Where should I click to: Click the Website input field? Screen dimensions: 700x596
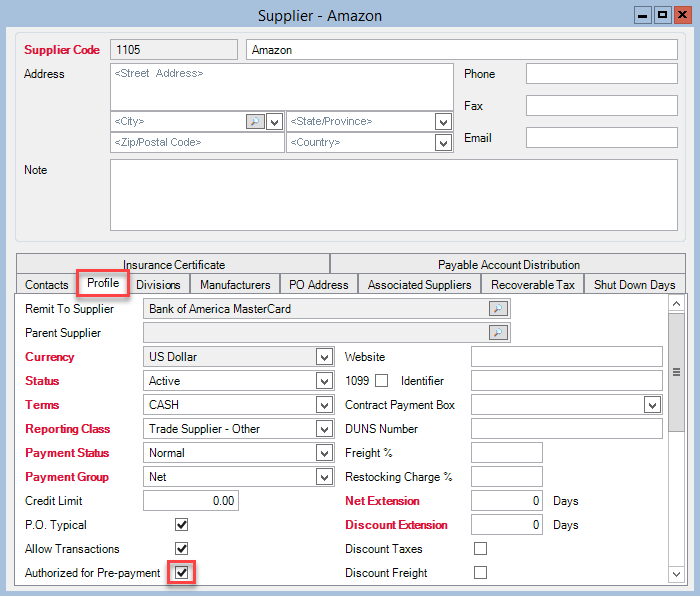pyautogui.click(x=567, y=357)
